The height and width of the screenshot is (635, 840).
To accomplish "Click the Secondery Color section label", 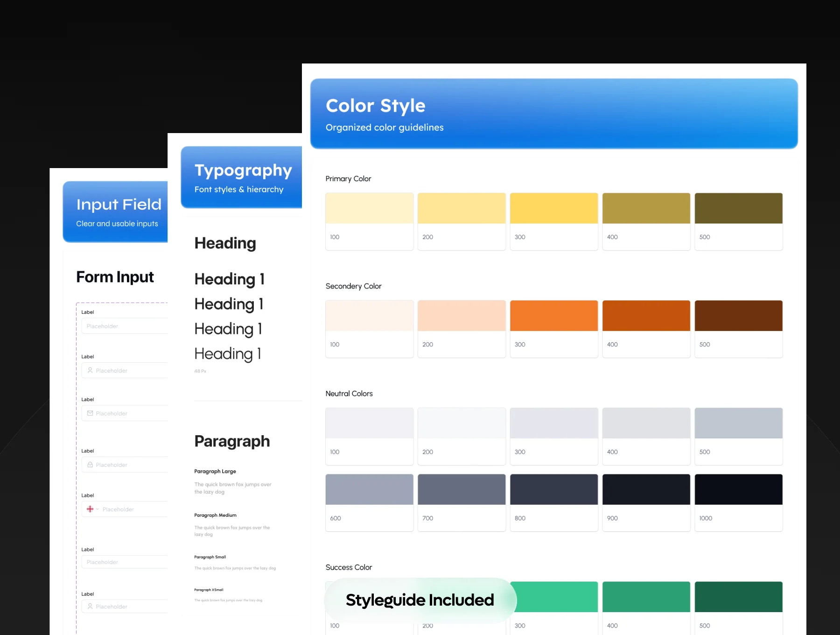I will click(353, 286).
